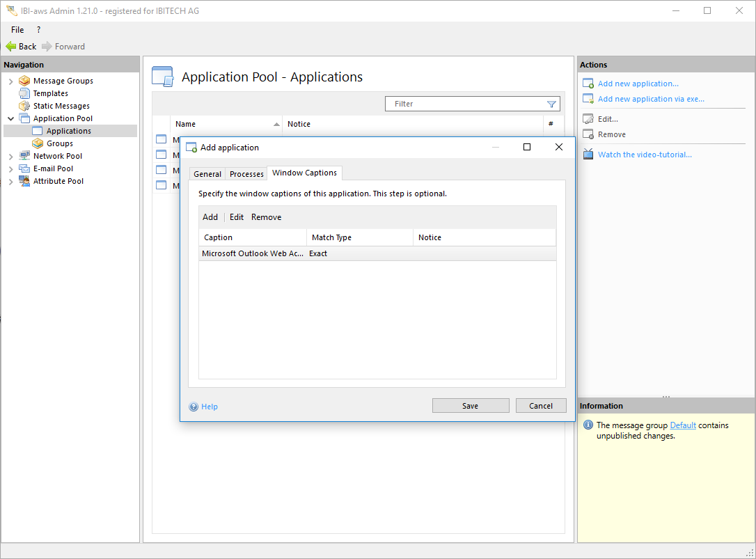The height and width of the screenshot is (559, 756).
Task: Click the green Back arrow icon
Action: [x=11, y=47]
